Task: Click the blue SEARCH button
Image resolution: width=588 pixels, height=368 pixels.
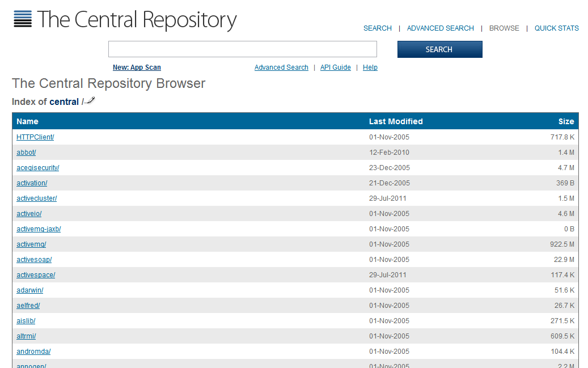Action: pos(440,49)
